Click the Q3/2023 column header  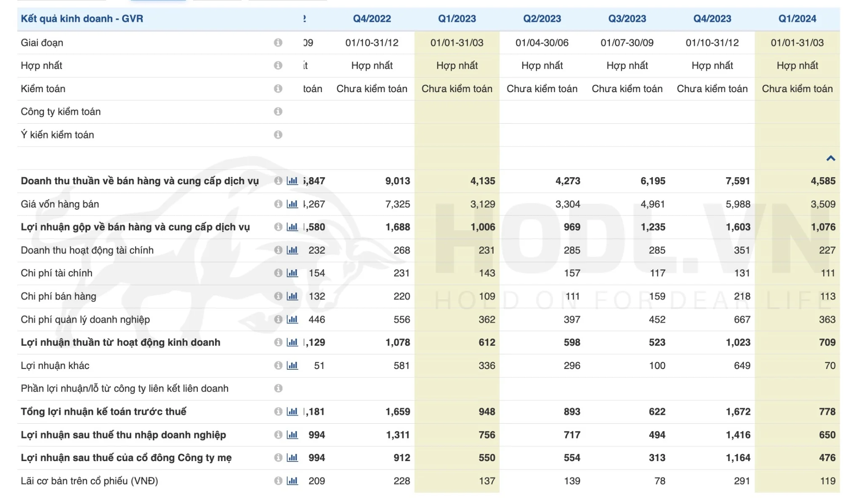tap(627, 19)
